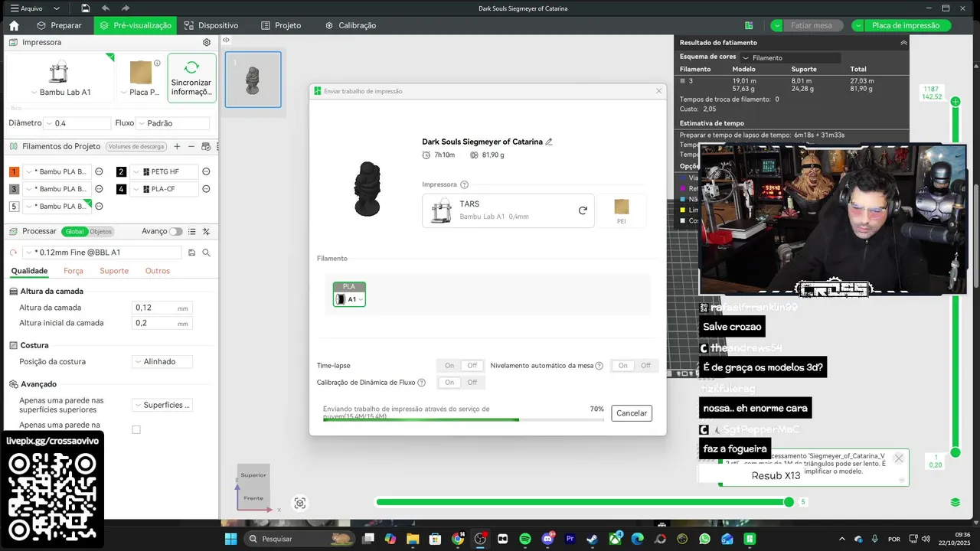Click the camera view icon in viewport
The image size is (980, 551).
pos(300,503)
